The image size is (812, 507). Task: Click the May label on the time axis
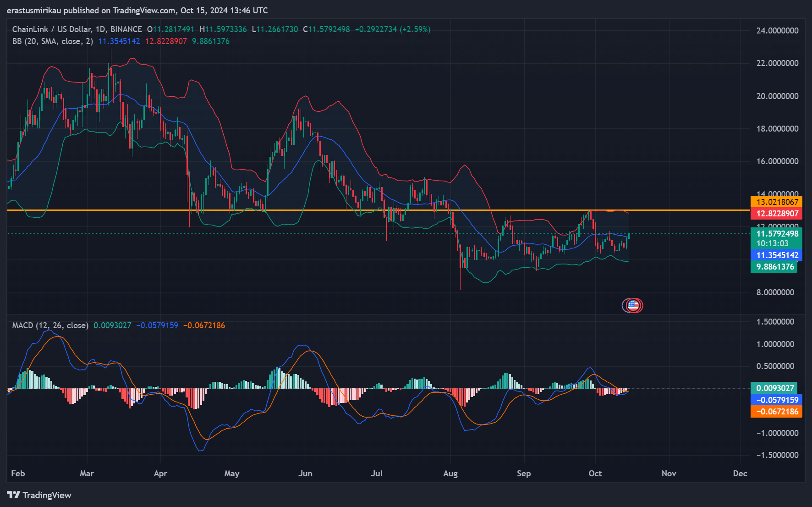point(232,474)
